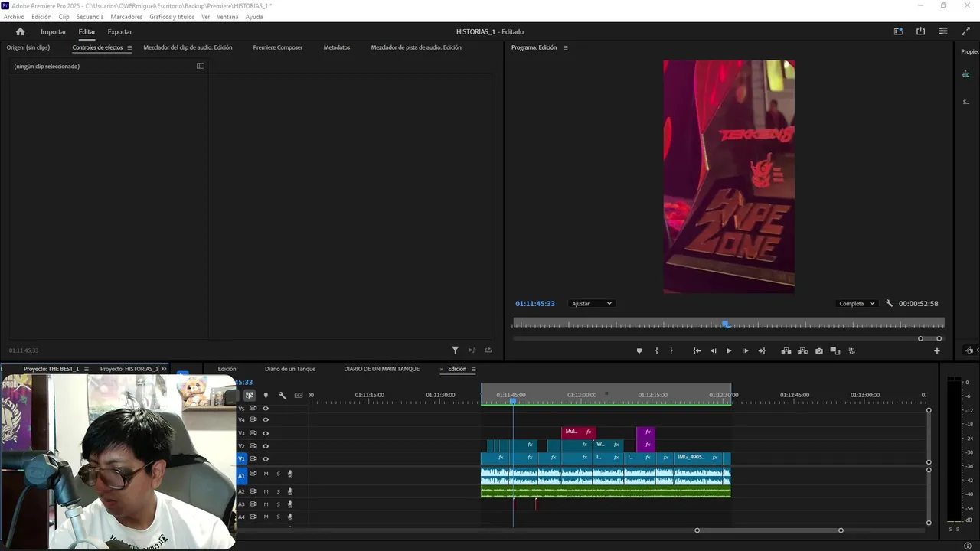Open the comparison view icon
980x551 pixels.
[835, 350]
